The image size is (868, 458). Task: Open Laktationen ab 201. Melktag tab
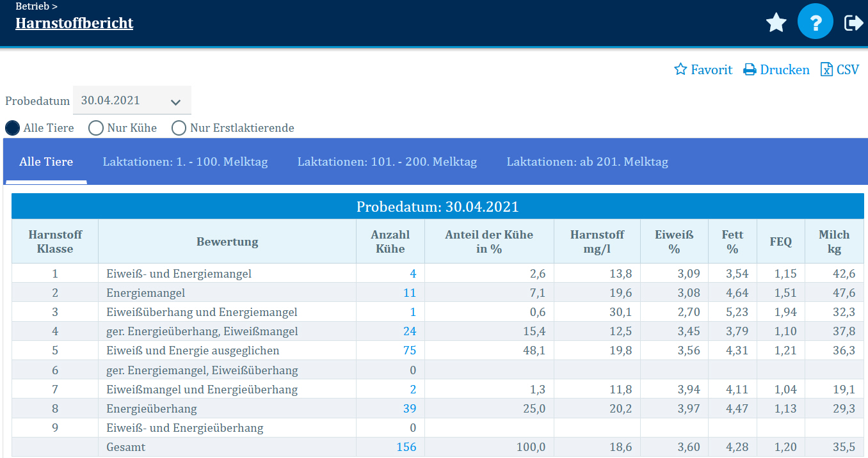pos(587,162)
